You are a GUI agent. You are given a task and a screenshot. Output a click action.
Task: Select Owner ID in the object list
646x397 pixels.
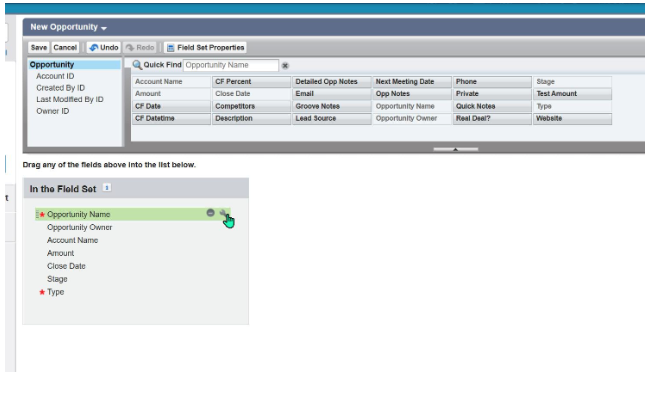coord(53,111)
